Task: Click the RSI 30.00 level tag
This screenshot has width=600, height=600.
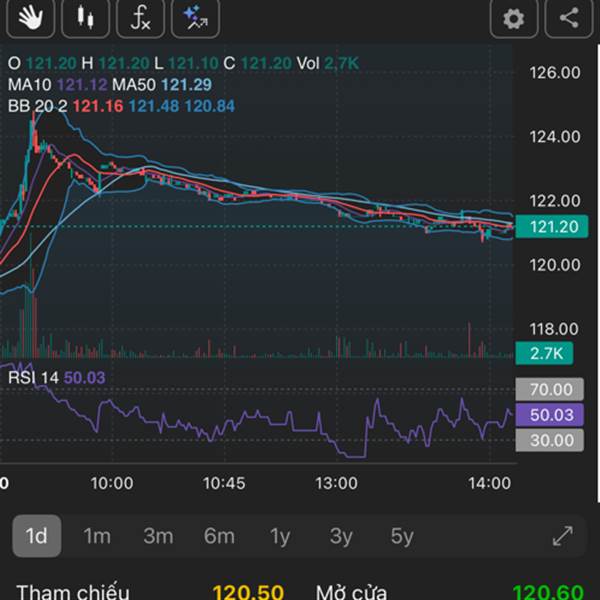Action: click(x=549, y=440)
